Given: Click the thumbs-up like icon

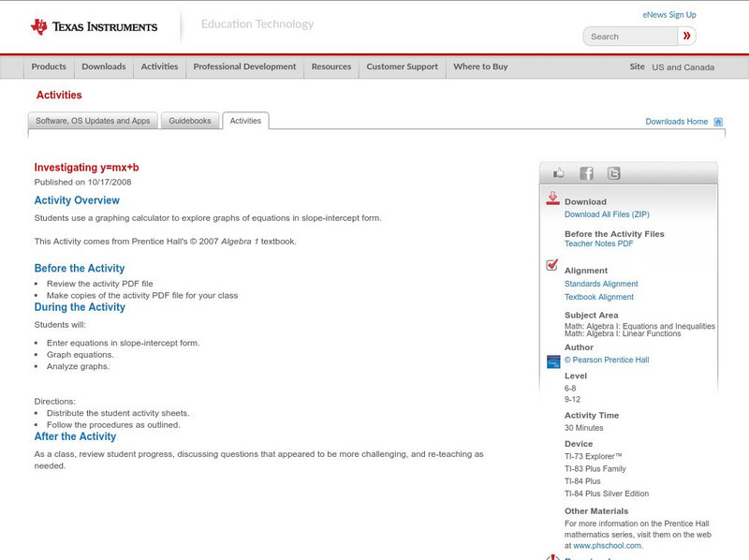Looking at the screenshot, I should coord(559,173).
